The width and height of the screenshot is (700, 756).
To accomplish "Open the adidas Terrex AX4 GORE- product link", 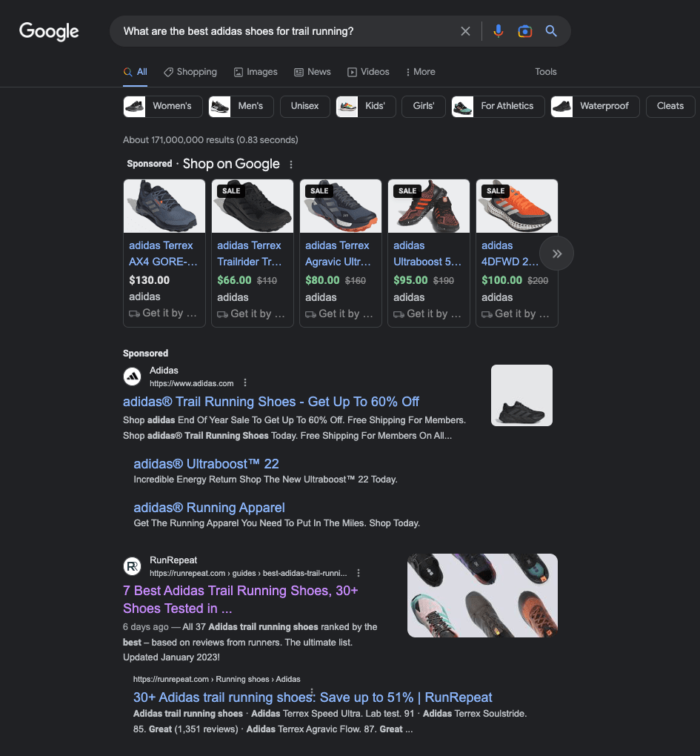I will 163,253.
